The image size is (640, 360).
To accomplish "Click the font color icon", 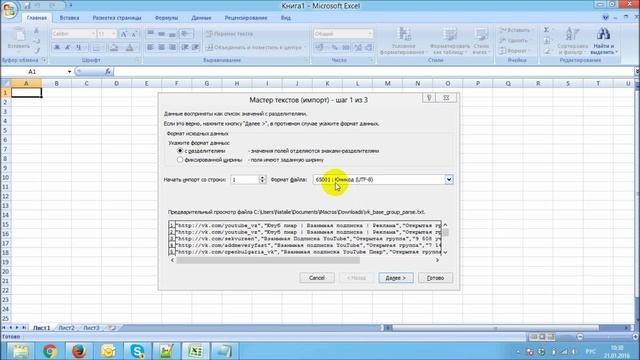I will pos(130,47).
